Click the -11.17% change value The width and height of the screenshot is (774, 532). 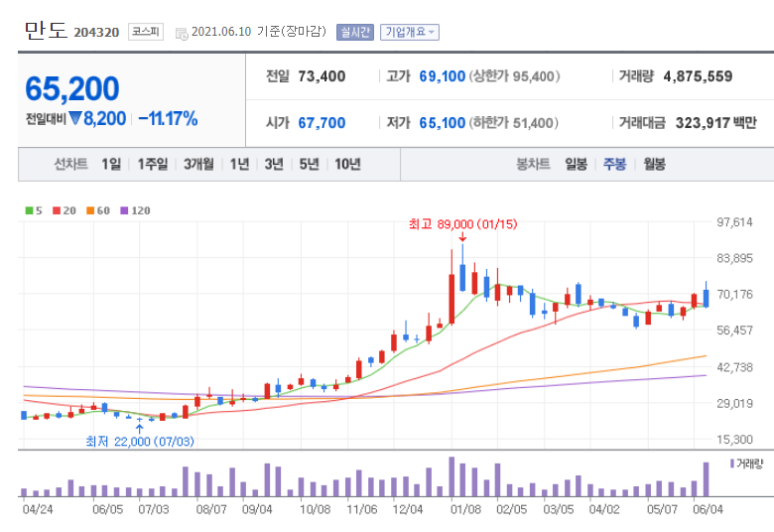click(168, 118)
